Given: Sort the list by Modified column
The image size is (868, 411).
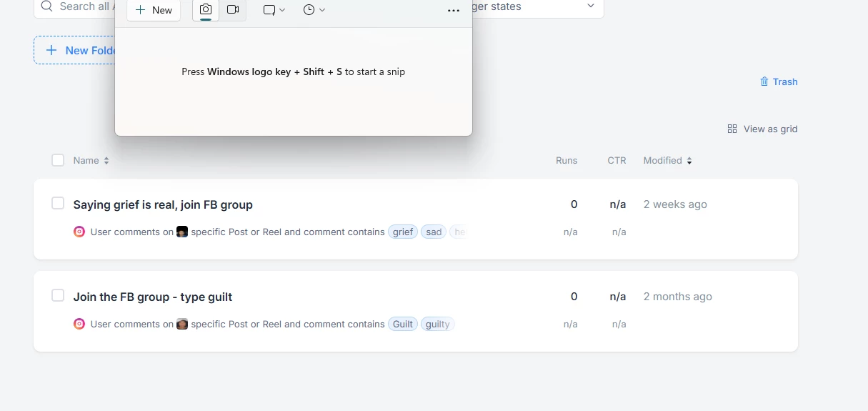Looking at the screenshot, I should [x=668, y=161].
